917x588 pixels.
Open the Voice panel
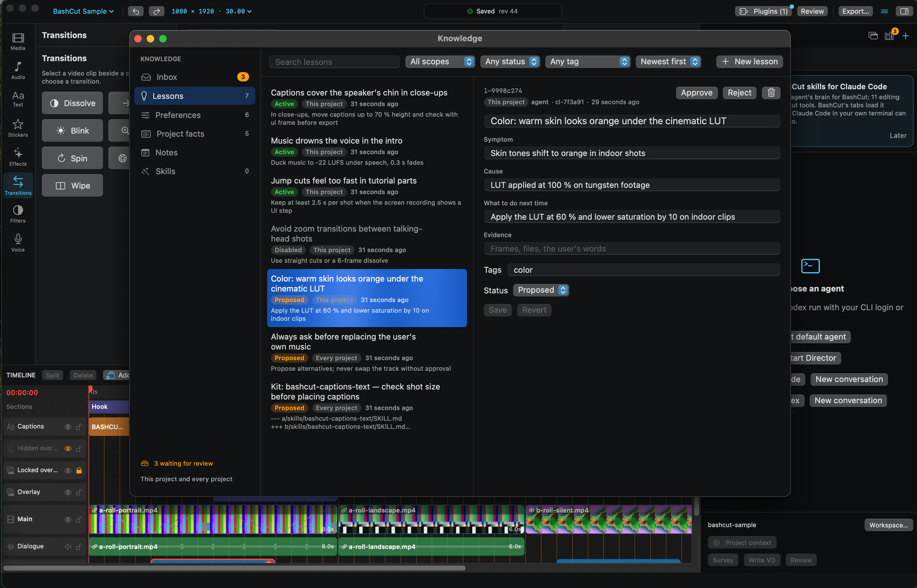[18, 243]
